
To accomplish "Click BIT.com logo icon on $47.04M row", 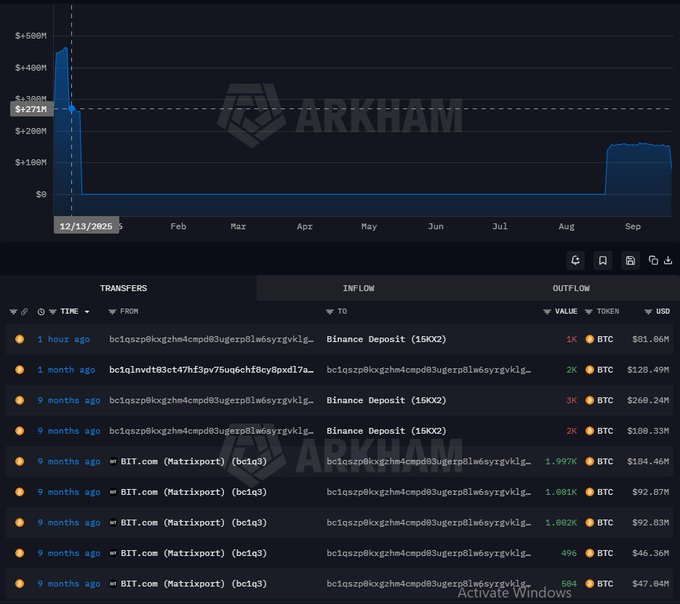I will [113, 584].
